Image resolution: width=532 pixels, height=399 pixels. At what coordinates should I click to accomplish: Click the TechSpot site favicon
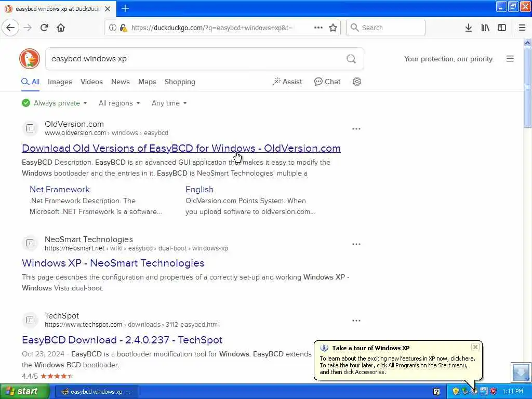[x=30, y=320]
